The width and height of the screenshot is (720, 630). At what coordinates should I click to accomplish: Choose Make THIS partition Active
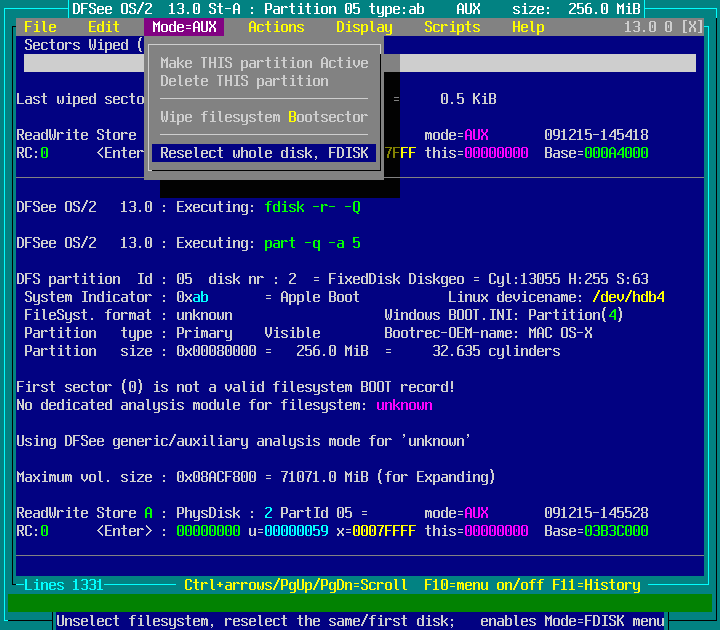[264, 63]
